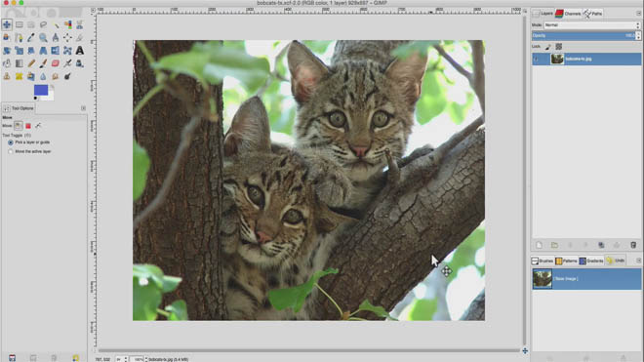Select the Blend gradient tool
644x362 pixels.
pos(19,63)
